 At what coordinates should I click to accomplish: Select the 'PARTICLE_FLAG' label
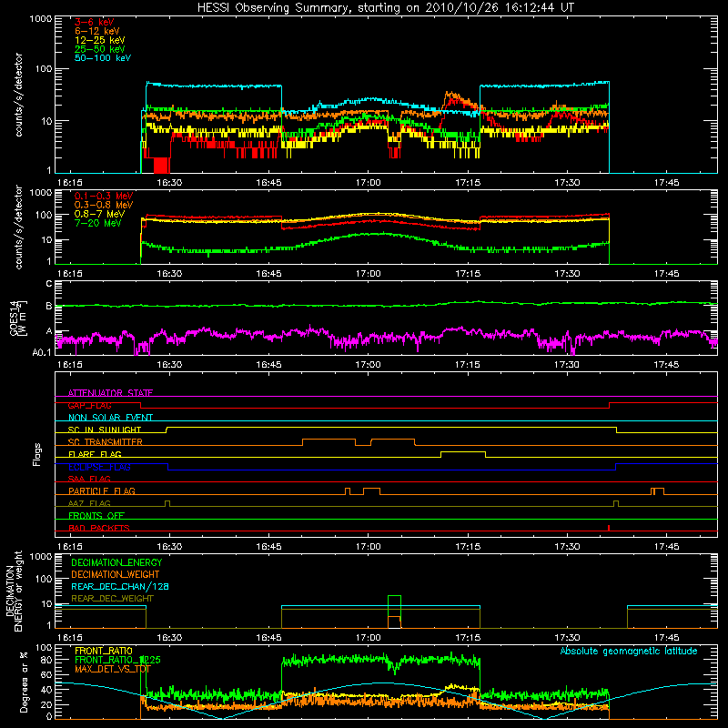102,490
